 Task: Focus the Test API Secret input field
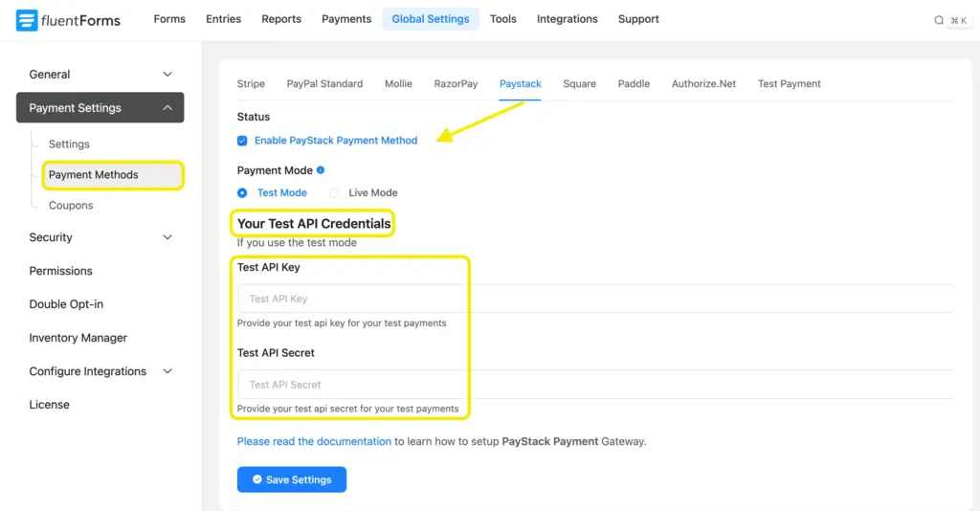click(x=596, y=384)
